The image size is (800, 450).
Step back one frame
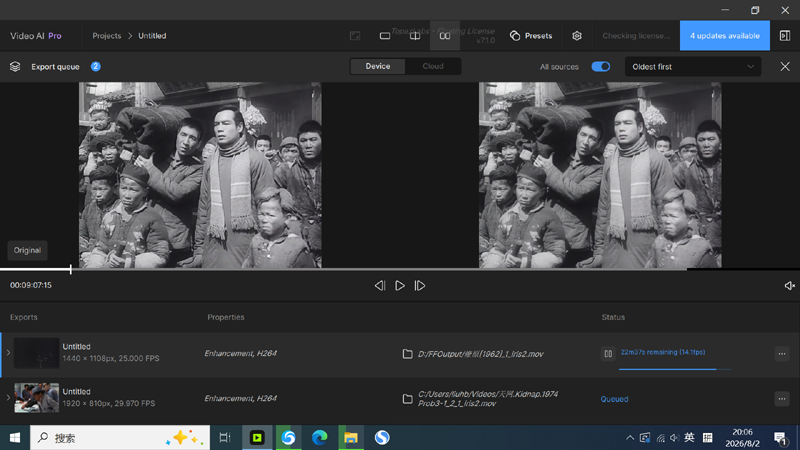click(380, 286)
